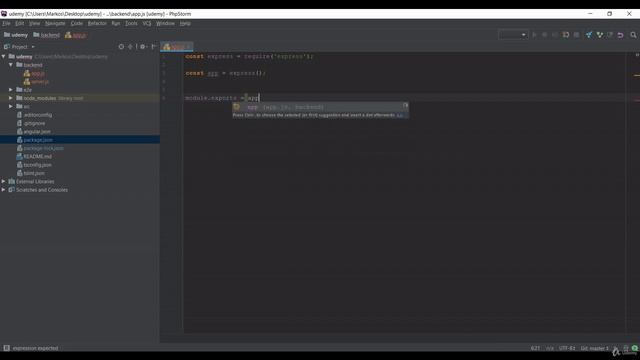Image resolution: width=640 pixels, height=360 pixels.
Task: Click the Git master branch widget
Action: tap(594, 348)
